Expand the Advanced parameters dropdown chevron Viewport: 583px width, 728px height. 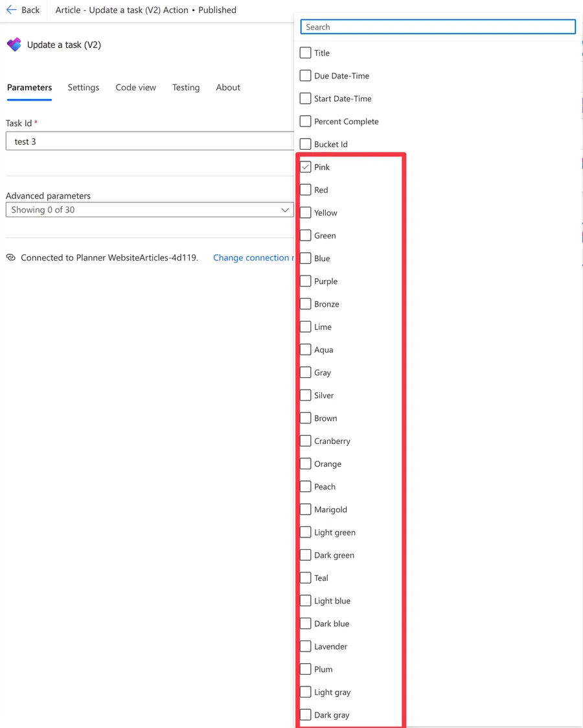(284, 210)
